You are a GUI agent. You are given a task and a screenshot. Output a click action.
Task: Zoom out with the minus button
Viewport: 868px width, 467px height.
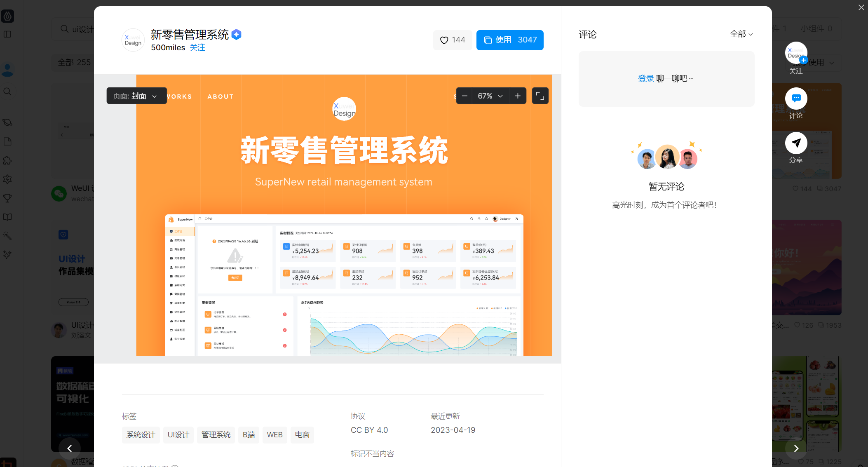(464, 96)
